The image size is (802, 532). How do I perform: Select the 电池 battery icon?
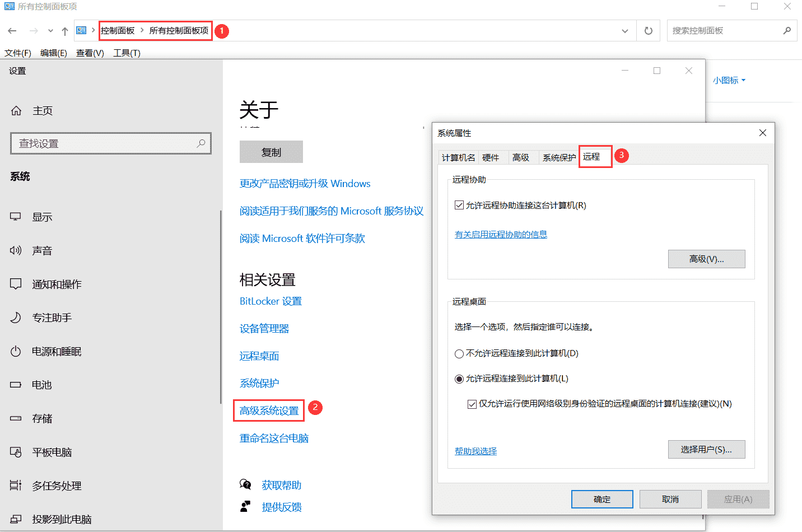(x=16, y=385)
